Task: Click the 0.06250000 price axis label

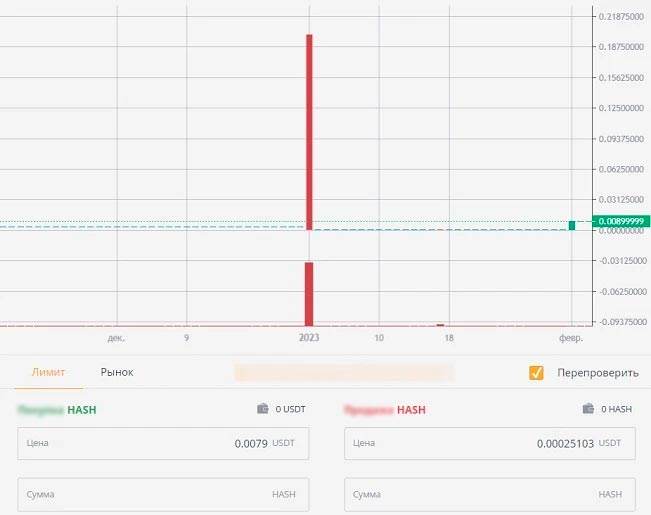Action: (x=621, y=169)
